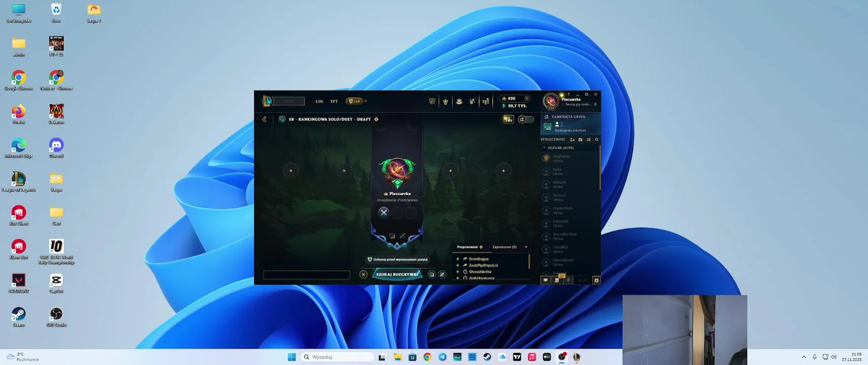868x365 pixels.
Task: Click the second invite plus slot from left
Action: click(344, 171)
